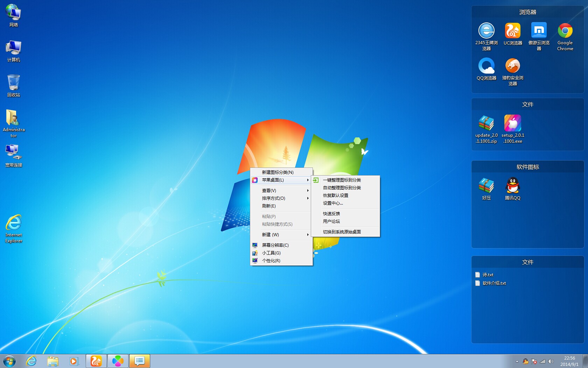Viewport: 588px width, 368px height.
Task: Choose 个性化(R) in the context menu
Action: (271, 261)
